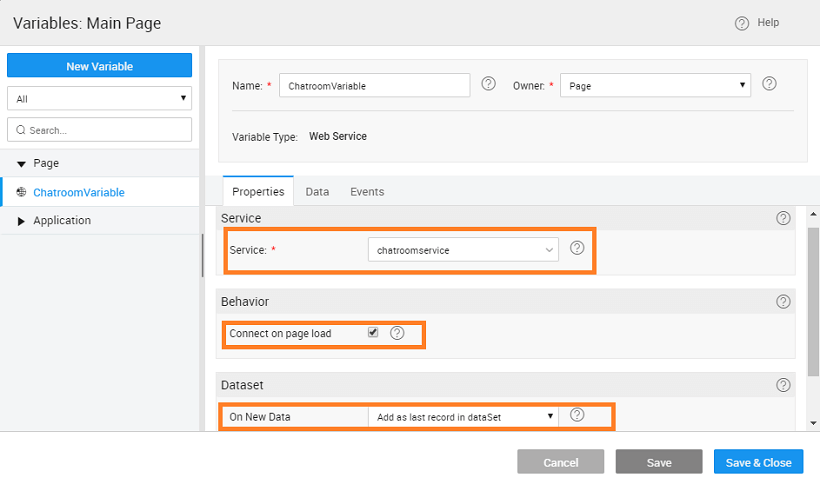Open the Owner dropdown
The height and width of the screenshot is (491, 820).
pyautogui.click(x=655, y=86)
